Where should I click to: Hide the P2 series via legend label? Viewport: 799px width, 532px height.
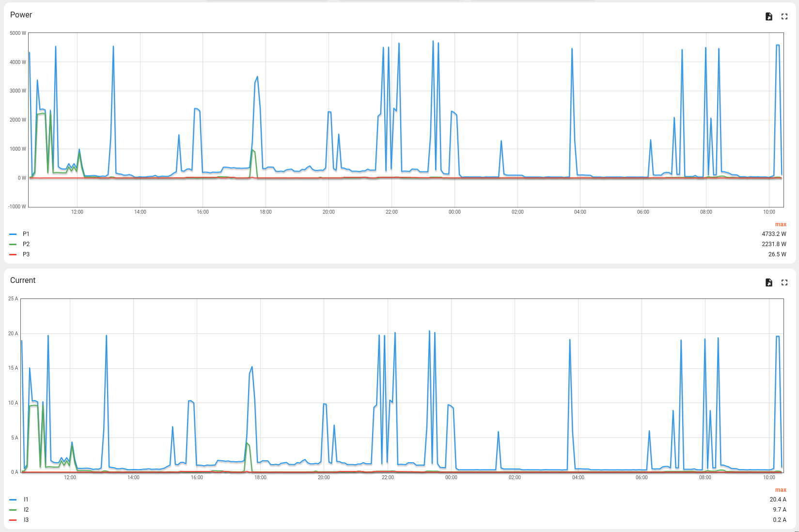tap(26, 244)
